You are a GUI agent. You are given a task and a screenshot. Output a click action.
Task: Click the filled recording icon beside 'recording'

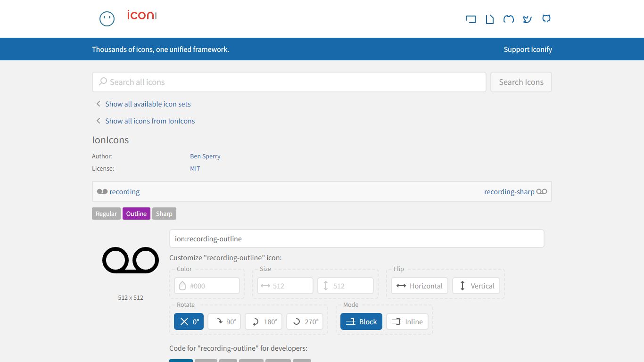pyautogui.click(x=102, y=191)
